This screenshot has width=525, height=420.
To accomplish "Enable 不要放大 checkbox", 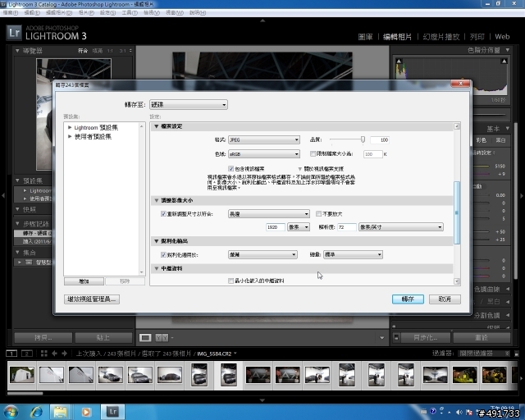I will 318,213.
